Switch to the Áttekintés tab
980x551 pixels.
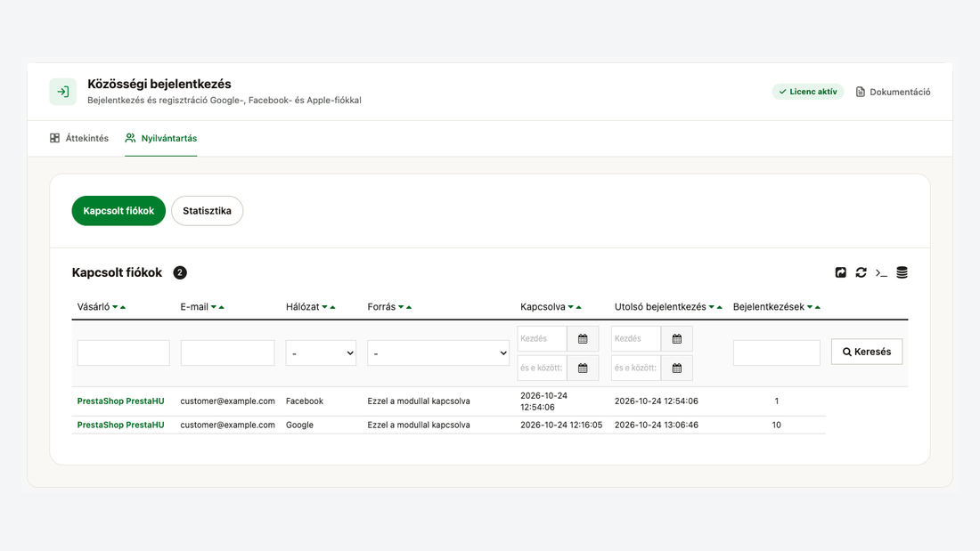(79, 138)
